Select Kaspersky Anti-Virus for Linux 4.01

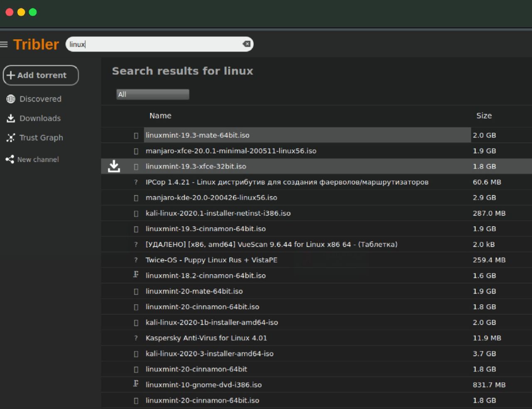tap(206, 338)
